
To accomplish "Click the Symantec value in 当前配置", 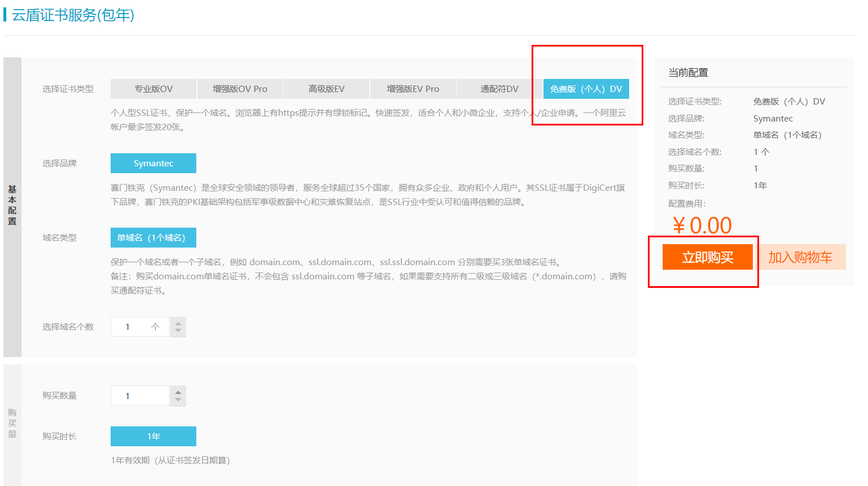I will [773, 118].
